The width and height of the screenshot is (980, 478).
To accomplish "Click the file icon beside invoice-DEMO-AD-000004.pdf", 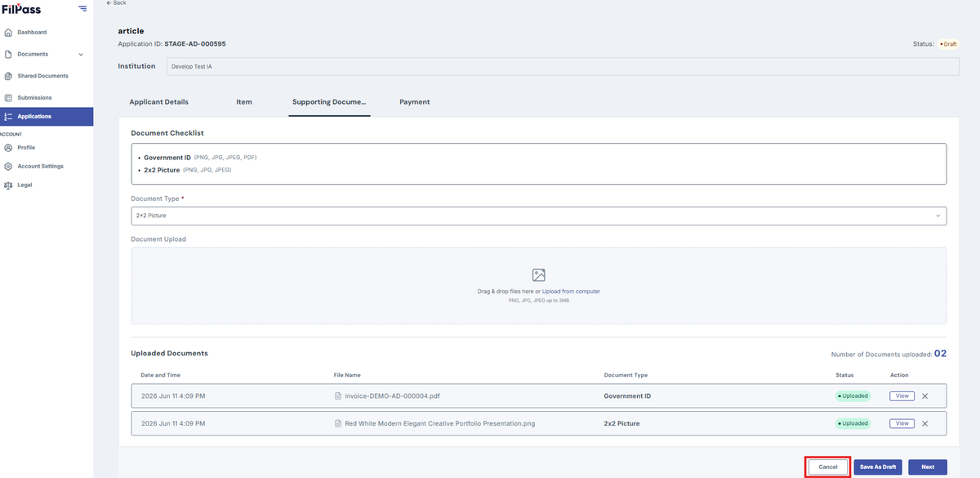I will tap(338, 396).
